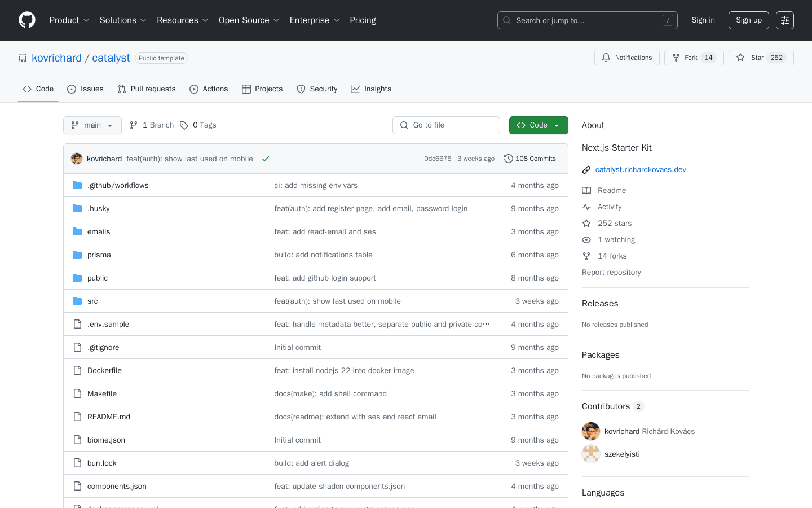
Task: Click the eye icon next to 1 watching
Action: coord(586,240)
